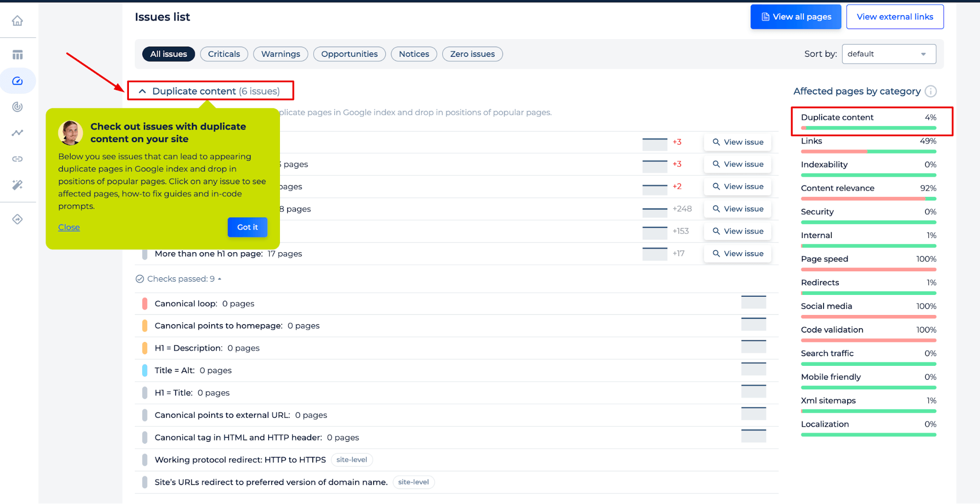Click the Working protocol redirect: HTTP to HTTPS row
Image resolution: width=980 pixels, height=504 pixels.
coord(456,460)
